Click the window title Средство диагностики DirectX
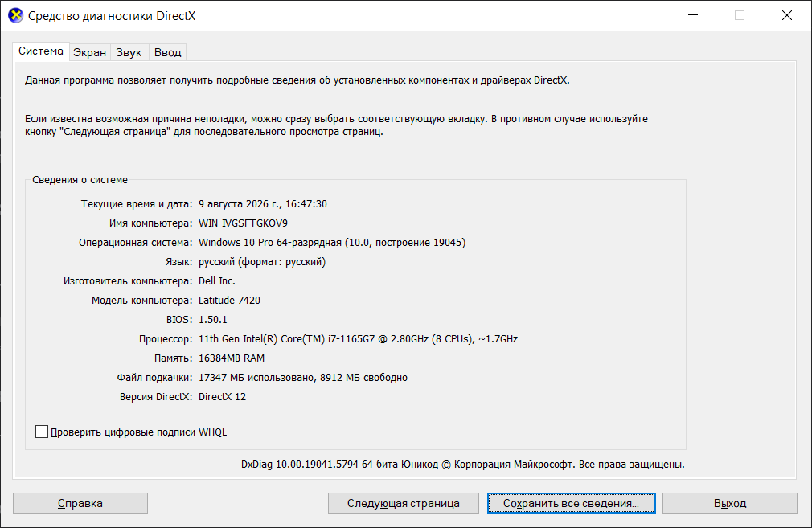 [x=112, y=16]
